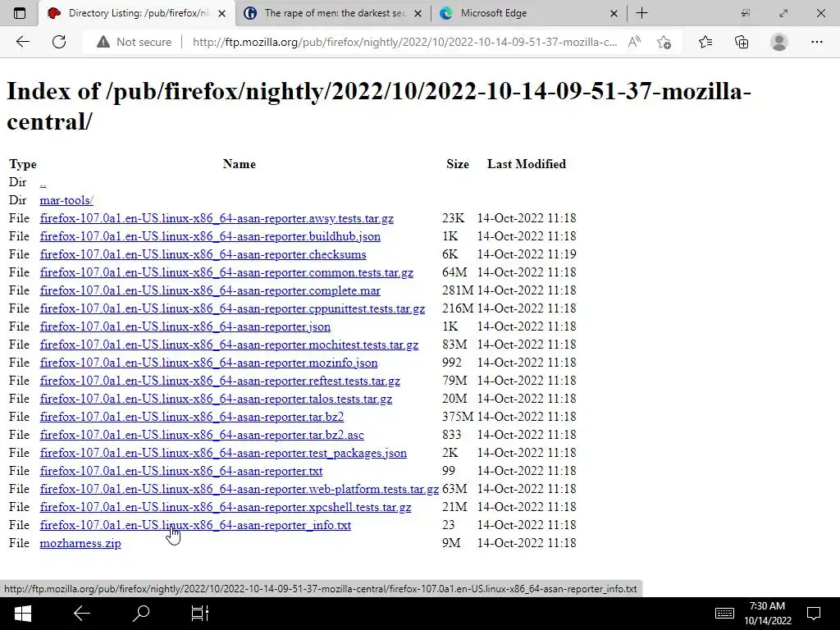Click the Last Modified column header
840x630 pixels.
point(527,164)
